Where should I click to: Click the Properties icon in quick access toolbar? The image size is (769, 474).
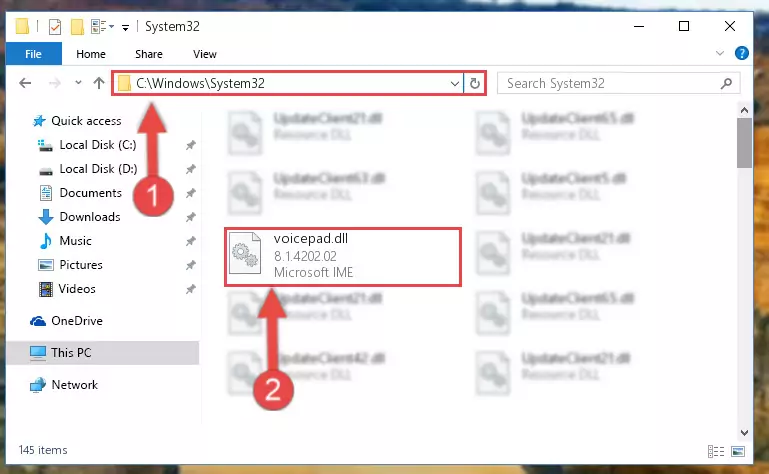click(x=55, y=26)
